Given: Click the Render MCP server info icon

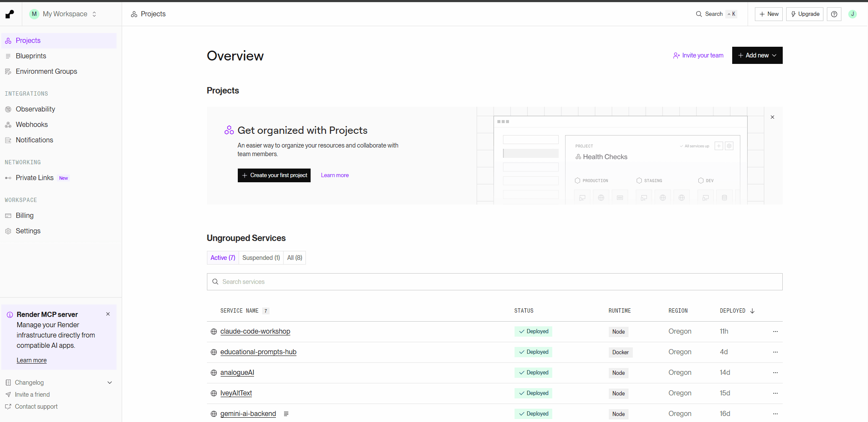Looking at the screenshot, I should (x=10, y=315).
